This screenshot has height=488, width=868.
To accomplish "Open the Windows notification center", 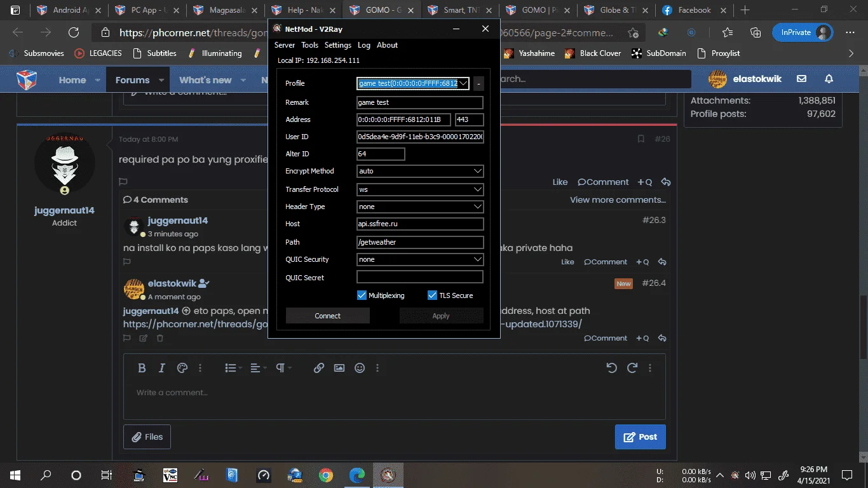I will click(x=846, y=475).
